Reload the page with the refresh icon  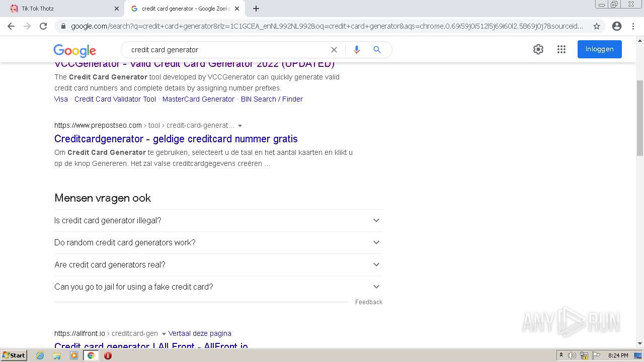tap(43, 26)
